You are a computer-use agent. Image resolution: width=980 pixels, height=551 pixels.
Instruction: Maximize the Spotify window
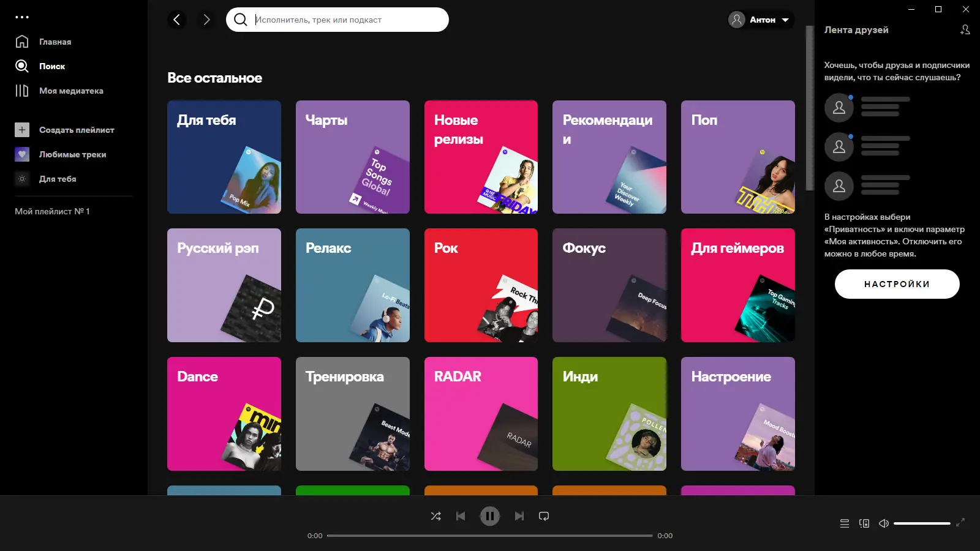(x=938, y=9)
